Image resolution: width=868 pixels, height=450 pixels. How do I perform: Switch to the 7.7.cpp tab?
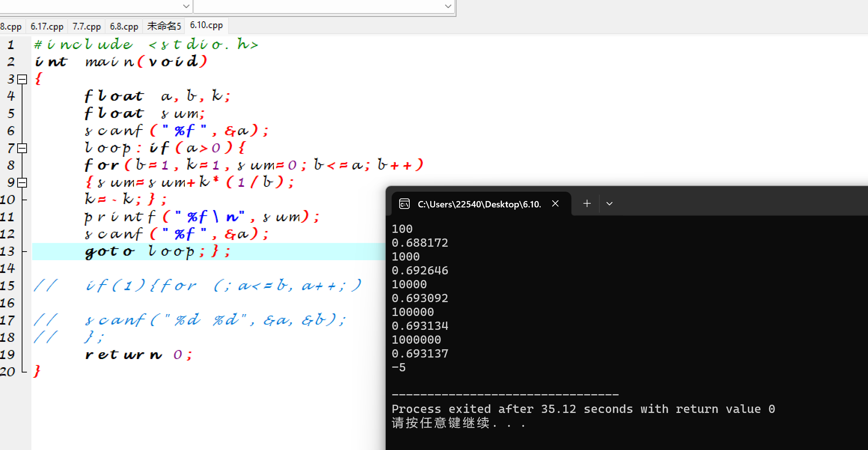pos(86,27)
